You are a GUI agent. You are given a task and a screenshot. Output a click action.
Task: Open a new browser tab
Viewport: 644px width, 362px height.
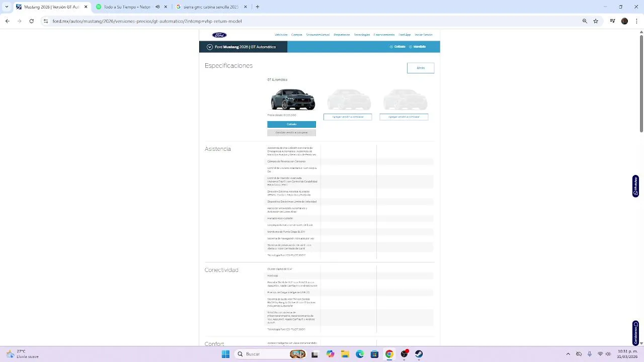(258, 7)
